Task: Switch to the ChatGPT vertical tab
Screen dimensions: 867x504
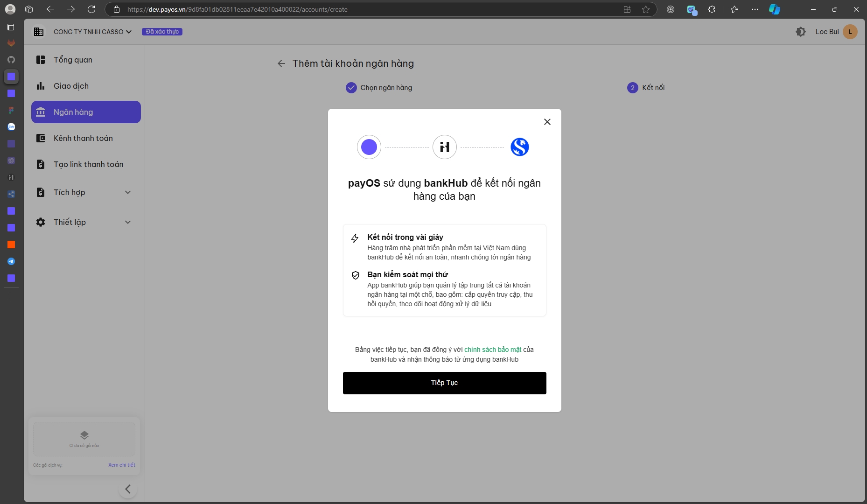Action: (11, 161)
